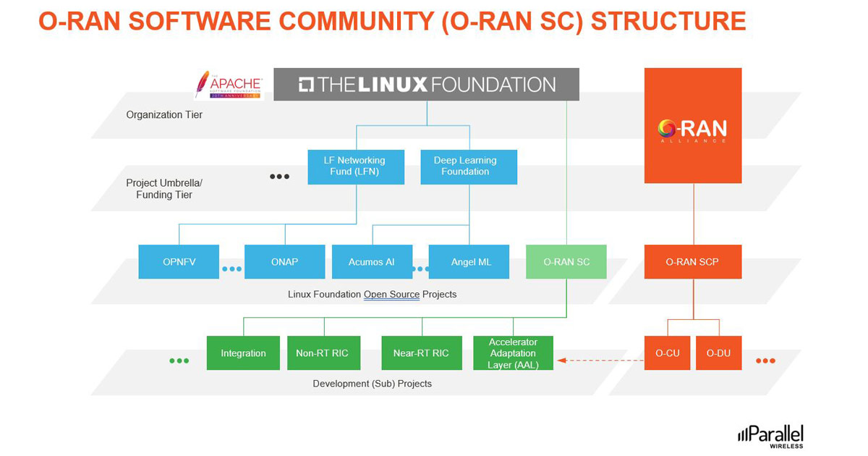Expand the orange ellipsis beside Funding Tier
Screen dimensions: 868x456
279,176
